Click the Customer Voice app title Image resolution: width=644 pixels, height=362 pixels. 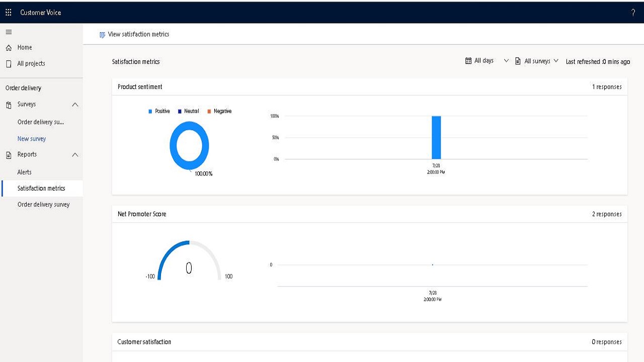tap(41, 13)
